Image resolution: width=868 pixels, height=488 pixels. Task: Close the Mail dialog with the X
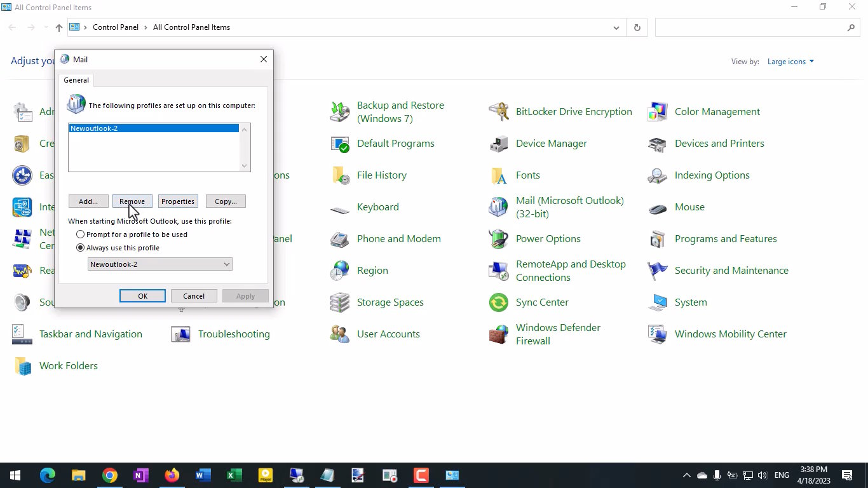pyautogui.click(x=264, y=59)
